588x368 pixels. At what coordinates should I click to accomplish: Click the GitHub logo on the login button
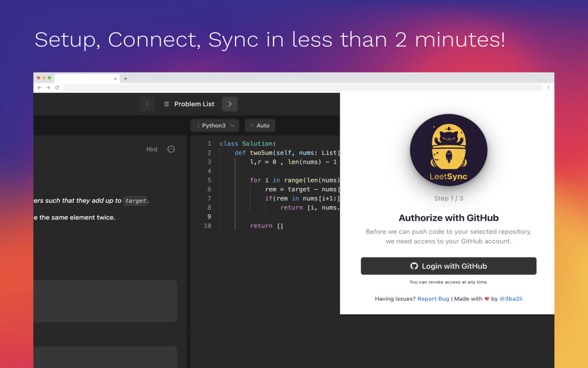point(414,266)
